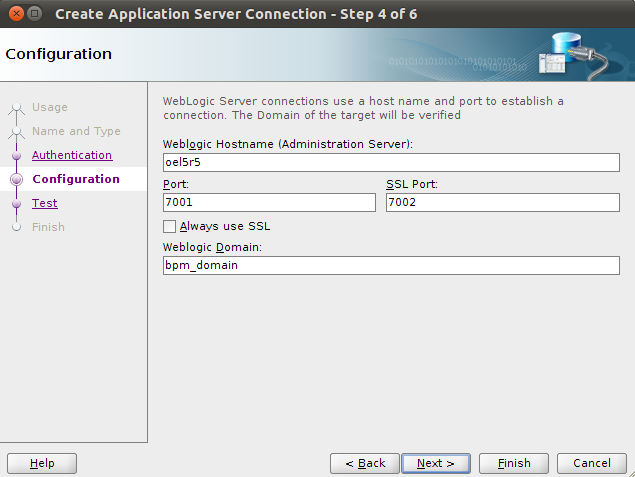Cancel the connection wizard
635x477 pixels.
(592, 463)
